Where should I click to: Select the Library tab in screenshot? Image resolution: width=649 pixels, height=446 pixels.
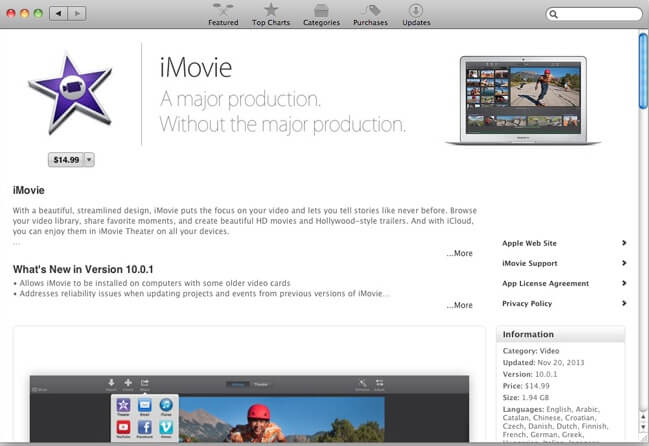(x=238, y=384)
